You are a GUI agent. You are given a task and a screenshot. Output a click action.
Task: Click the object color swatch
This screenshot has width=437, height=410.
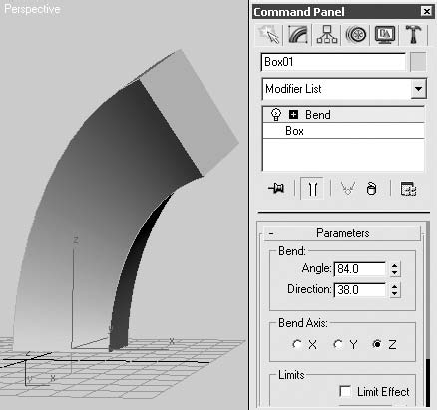pos(418,62)
